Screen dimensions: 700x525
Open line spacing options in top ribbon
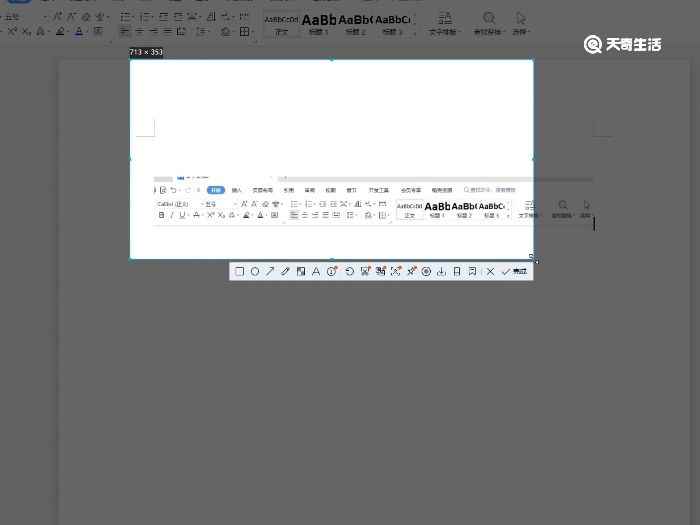(202, 31)
